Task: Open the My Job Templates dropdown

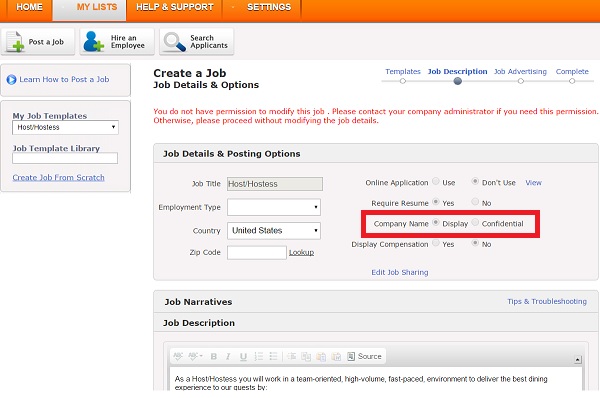Action: pos(65,127)
